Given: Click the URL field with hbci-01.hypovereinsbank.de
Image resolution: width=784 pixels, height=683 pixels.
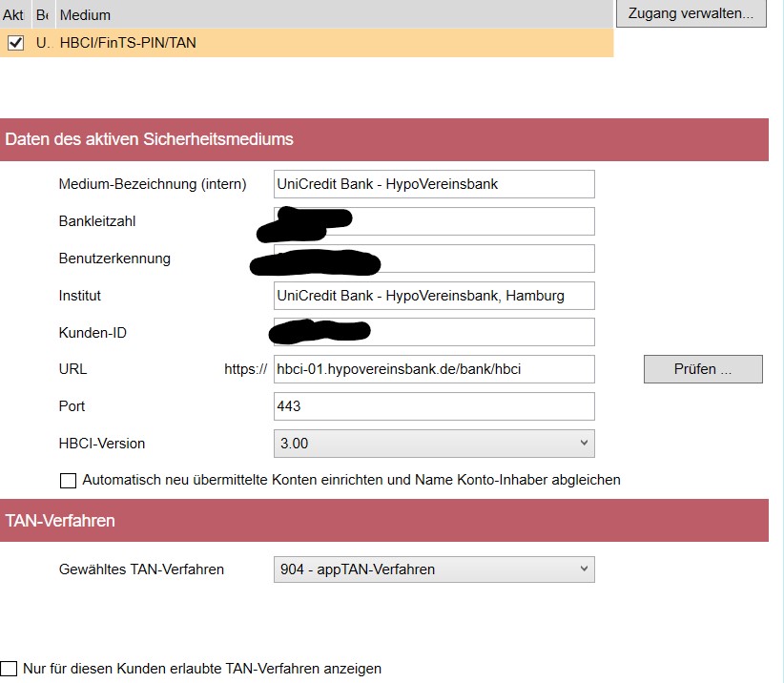Looking at the screenshot, I should click(434, 369).
